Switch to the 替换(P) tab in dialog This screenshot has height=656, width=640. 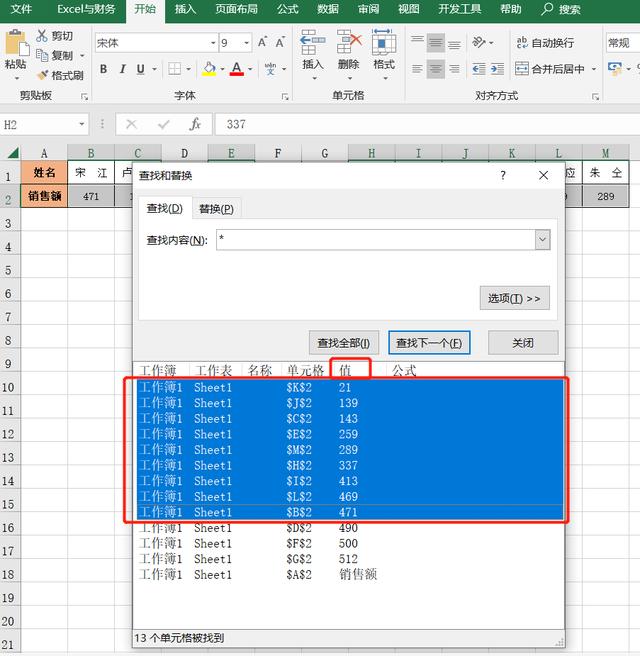click(x=216, y=208)
